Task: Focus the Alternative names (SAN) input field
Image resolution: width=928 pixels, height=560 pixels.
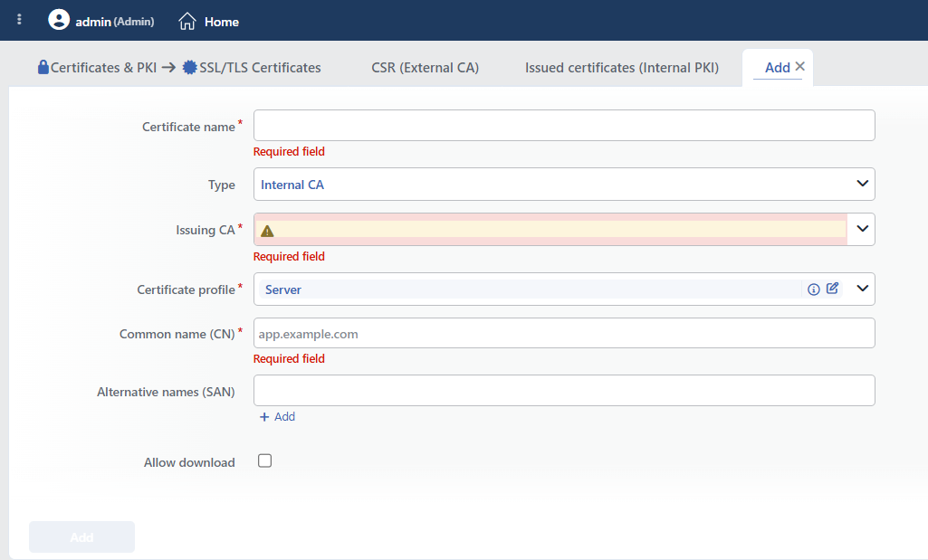Action: [564, 390]
